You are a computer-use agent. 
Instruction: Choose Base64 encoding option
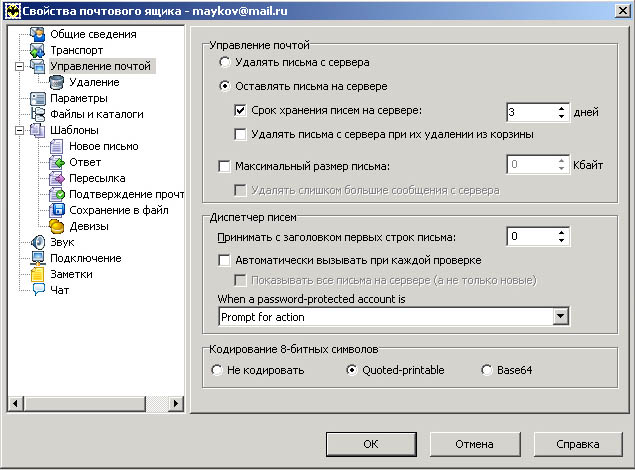coord(488,370)
